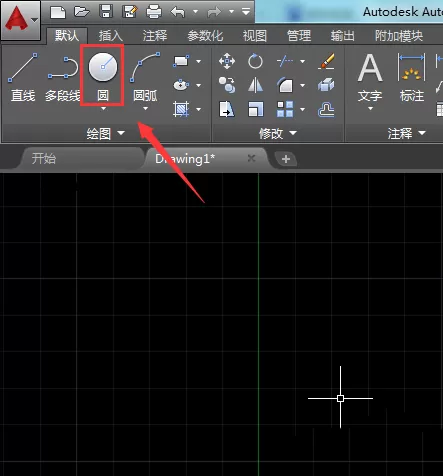Switch to the 注释 ribbon tab
Viewport: 443px width, 476px height.
[x=155, y=36]
